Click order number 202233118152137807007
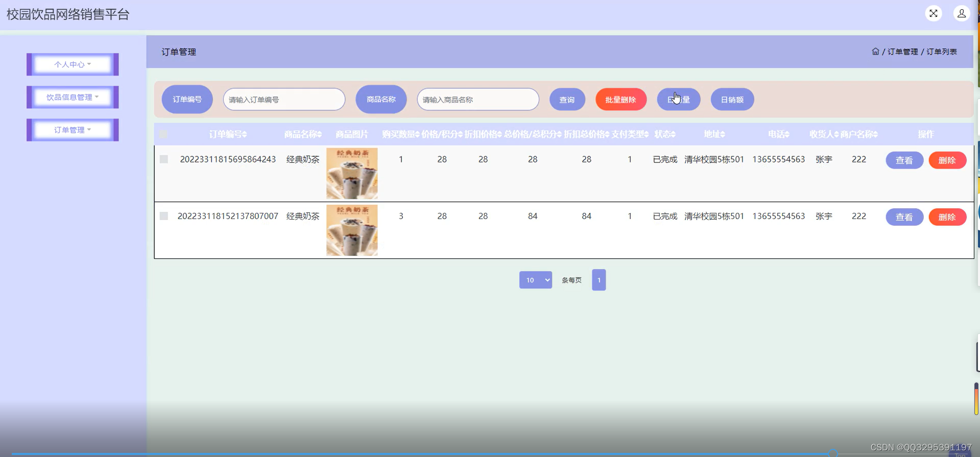This screenshot has height=457, width=980. [x=228, y=216]
